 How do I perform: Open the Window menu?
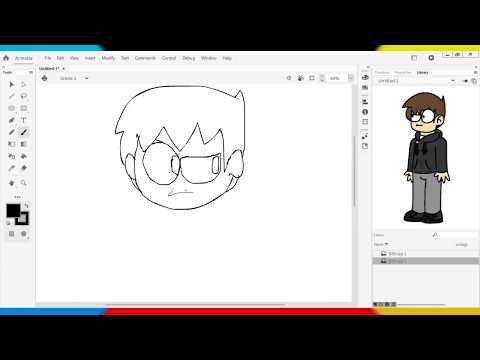[209, 58]
